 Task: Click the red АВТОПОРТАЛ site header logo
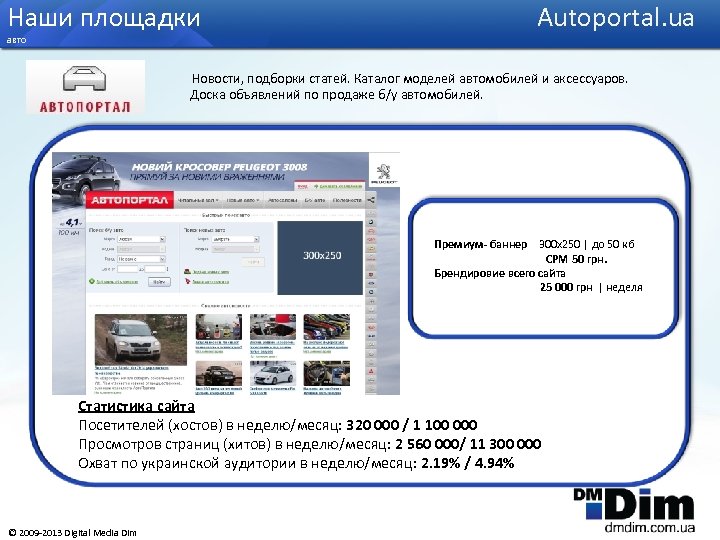(129, 200)
